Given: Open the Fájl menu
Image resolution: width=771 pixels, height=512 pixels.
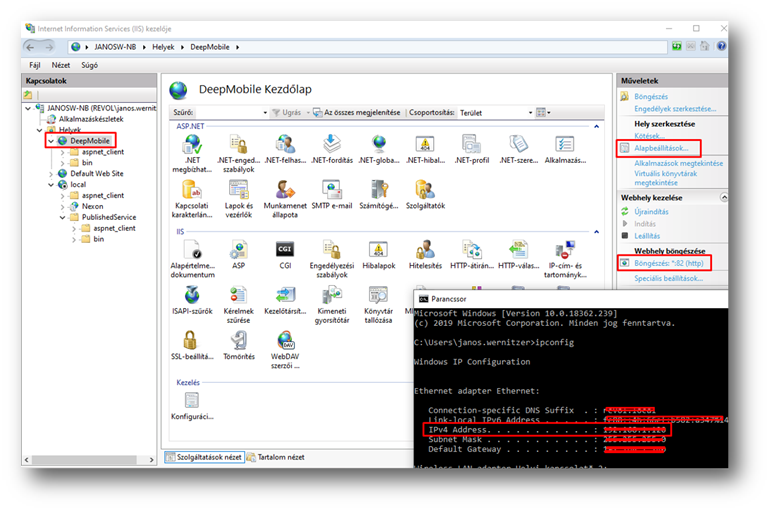Looking at the screenshot, I should point(35,64).
